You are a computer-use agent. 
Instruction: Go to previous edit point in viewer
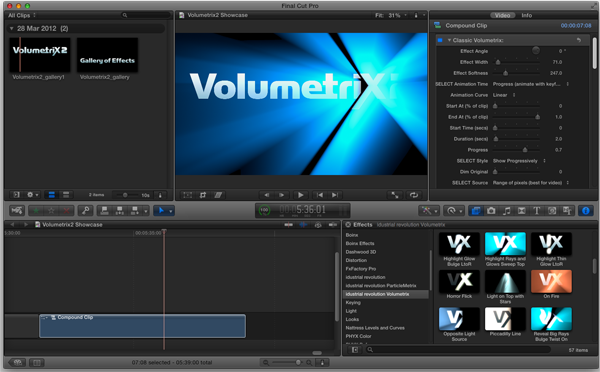point(320,195)
